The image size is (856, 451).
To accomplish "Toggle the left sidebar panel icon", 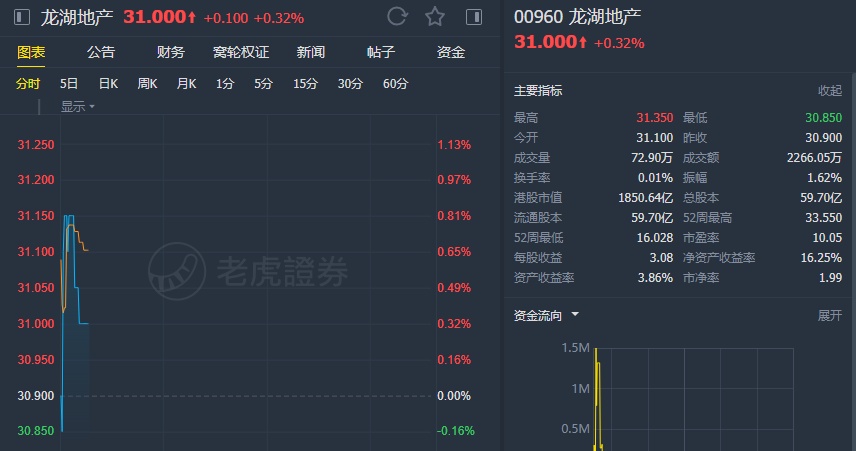I will pos(22,17).
